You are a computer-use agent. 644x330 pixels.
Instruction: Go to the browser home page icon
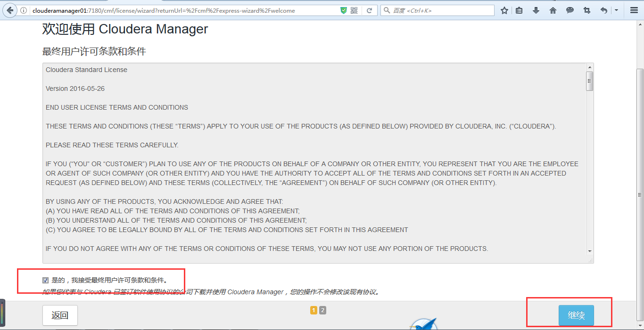(x=553, y=10)
